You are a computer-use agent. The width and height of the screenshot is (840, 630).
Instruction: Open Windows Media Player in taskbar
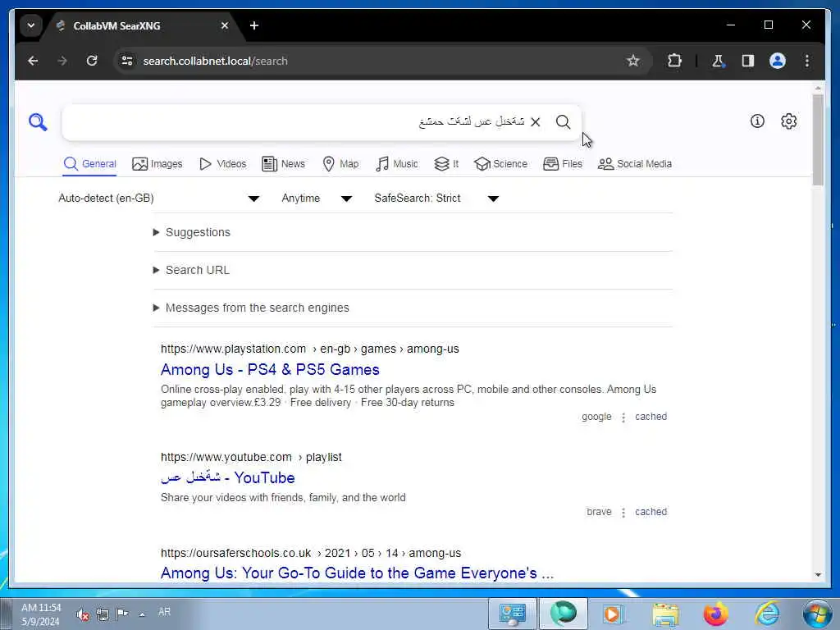(614, 614)
